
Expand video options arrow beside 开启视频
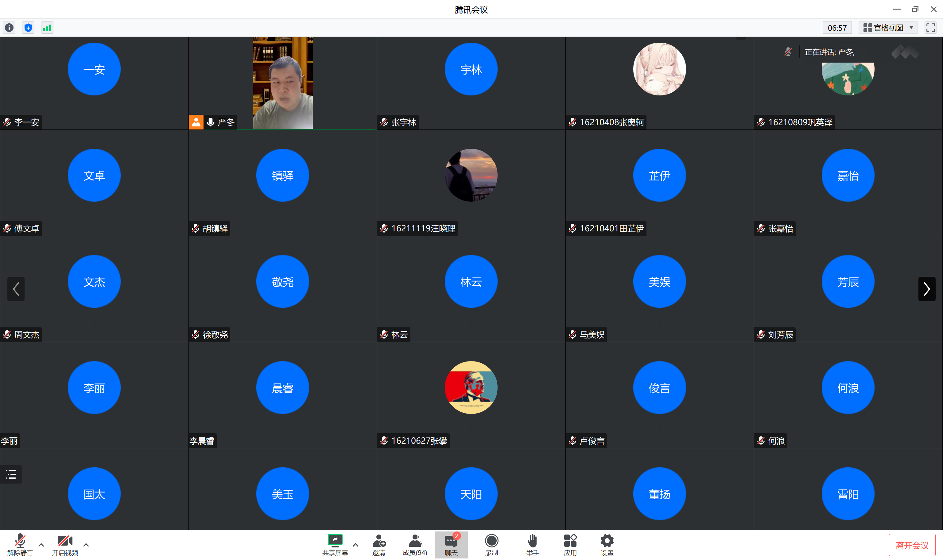pyautogui.click(x=86, y=545)
